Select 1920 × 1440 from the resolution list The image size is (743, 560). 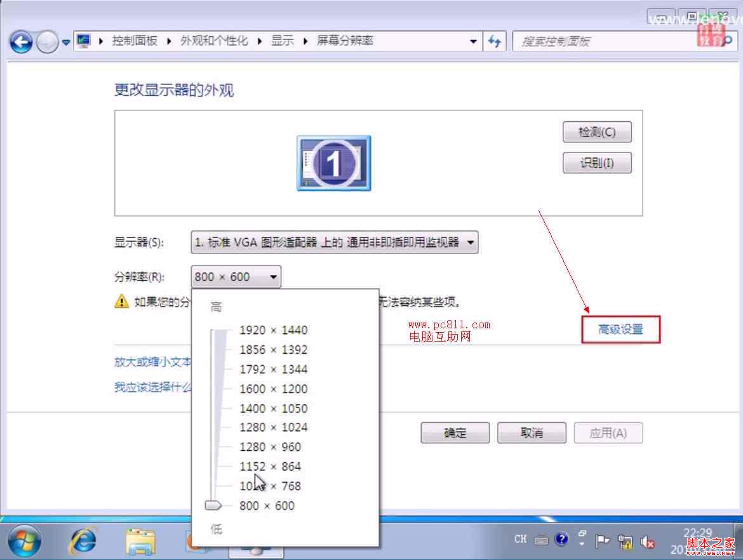point(274,330)
